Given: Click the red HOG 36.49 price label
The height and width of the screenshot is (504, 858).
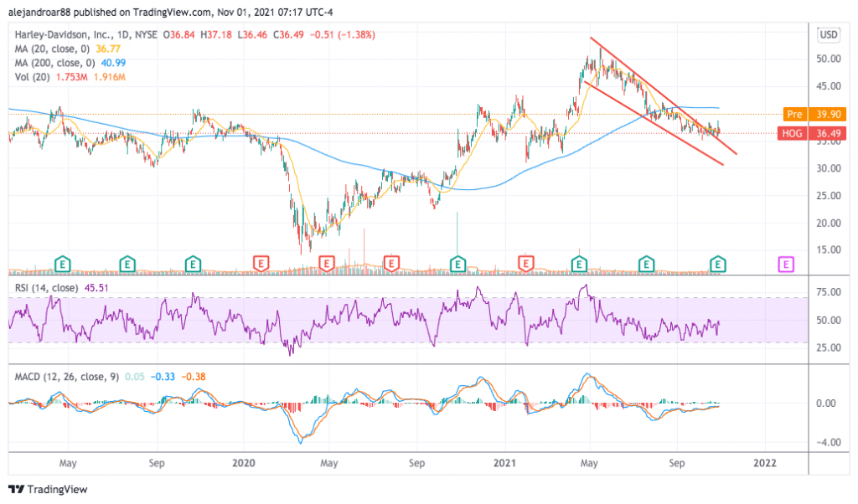Looking at the screenshot, I should [x=812, y=133].
